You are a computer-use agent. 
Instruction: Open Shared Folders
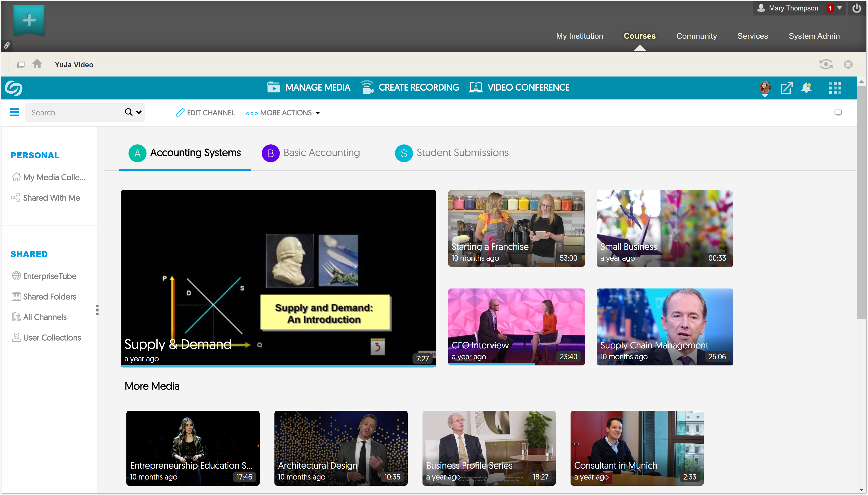tap(50, 296)
